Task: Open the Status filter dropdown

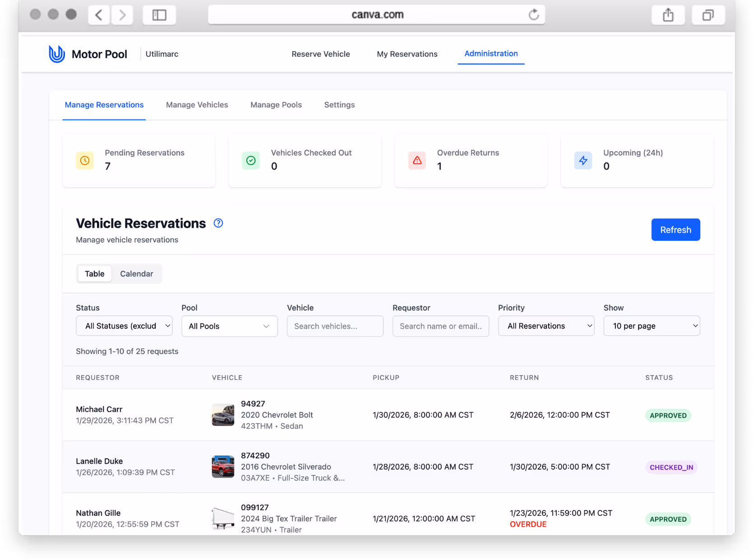Action: (124, 326)
